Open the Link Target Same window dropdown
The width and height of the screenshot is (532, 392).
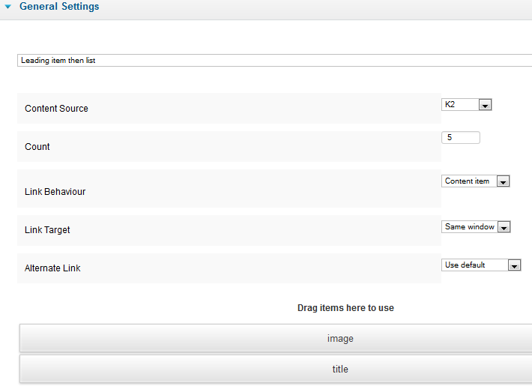476,226
